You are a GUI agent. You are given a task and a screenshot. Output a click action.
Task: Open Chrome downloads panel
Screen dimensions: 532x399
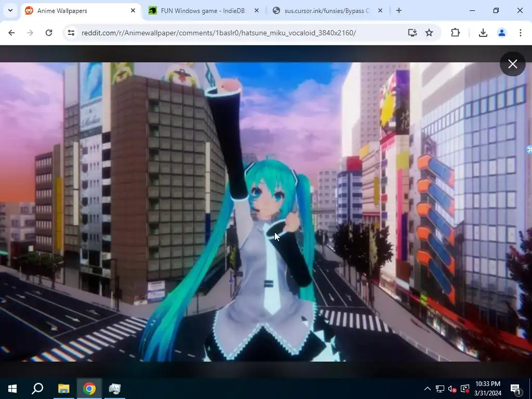pyautogui.click(x=483, y=33)
